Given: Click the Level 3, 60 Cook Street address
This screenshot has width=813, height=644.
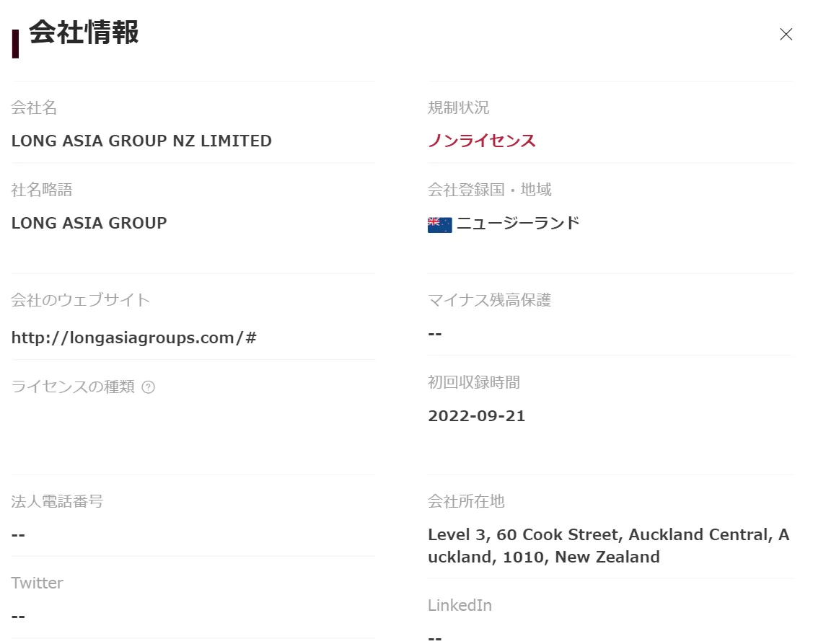Looking at the screenshot, I should (x=609, y=545).
